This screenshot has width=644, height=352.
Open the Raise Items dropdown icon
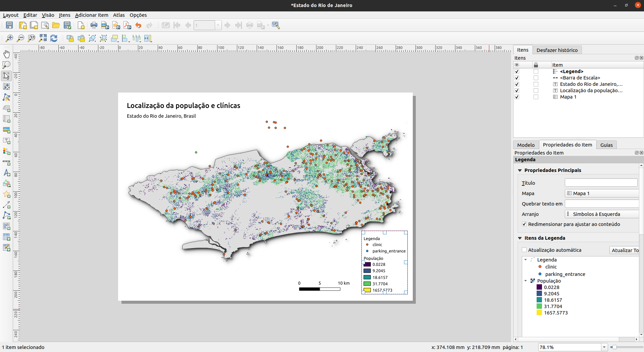115,38
